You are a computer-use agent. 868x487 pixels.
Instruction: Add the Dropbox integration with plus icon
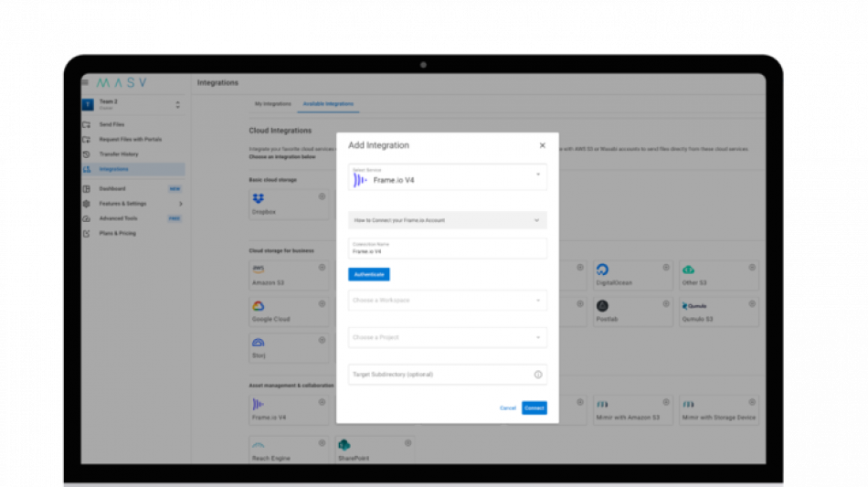click(322, 196)
